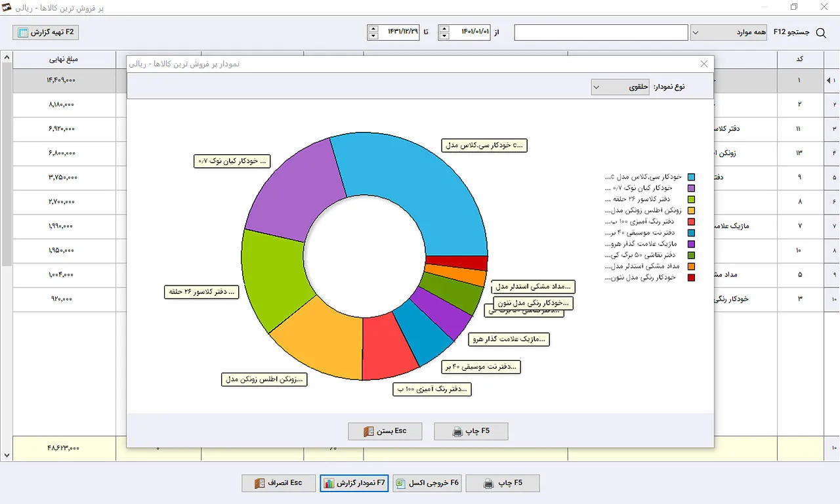Click the total amount ۴۸,۶۲۳,۰۰۰ in footer

63,448
